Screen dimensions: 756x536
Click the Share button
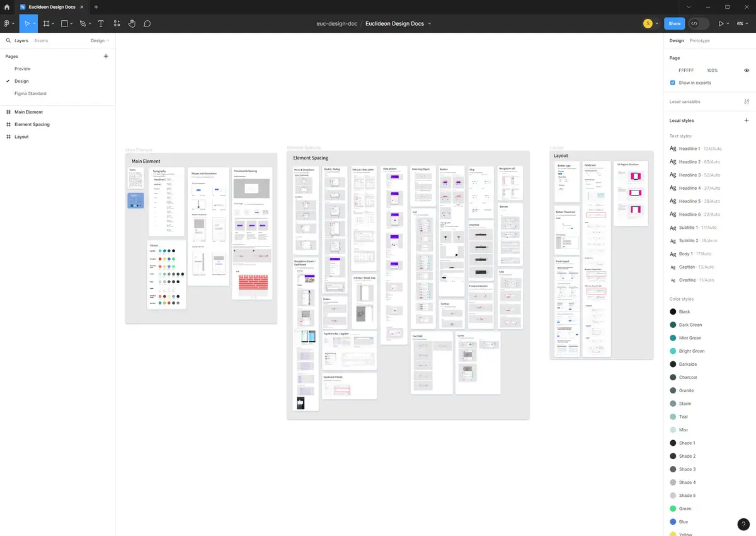[x=674, y=23]
